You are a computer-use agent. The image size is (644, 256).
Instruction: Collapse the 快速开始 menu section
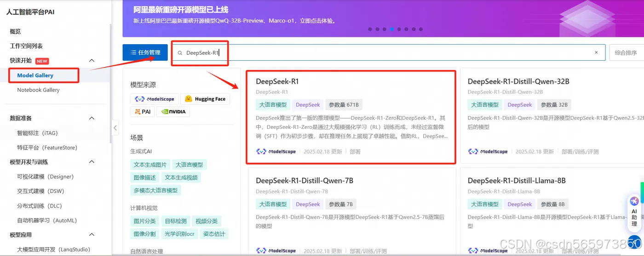pyautogui.click(x=92, y=61)
